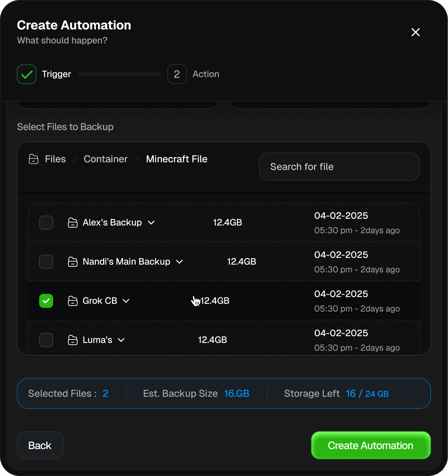Click the step progress bar between Trigger and Action

[x=119, y=74]
